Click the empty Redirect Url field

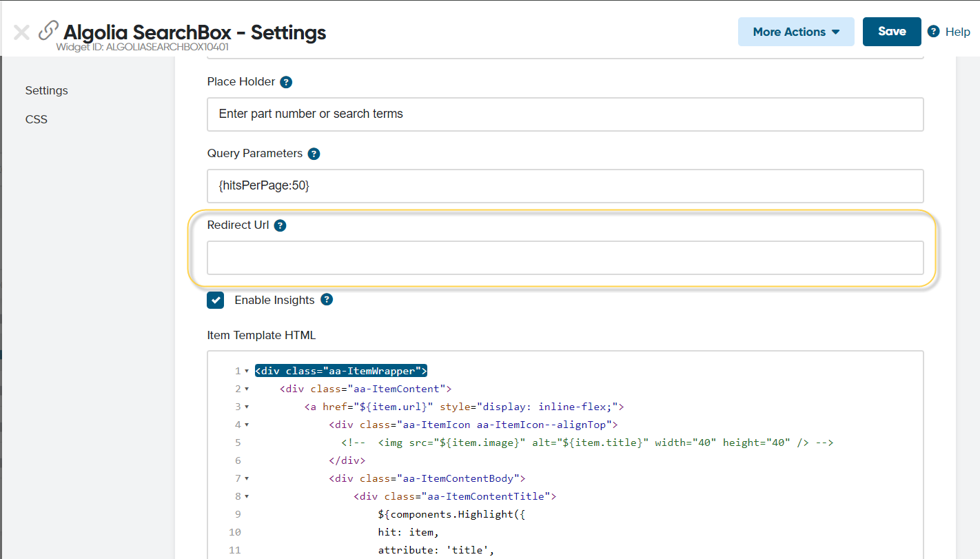[565, 258]
